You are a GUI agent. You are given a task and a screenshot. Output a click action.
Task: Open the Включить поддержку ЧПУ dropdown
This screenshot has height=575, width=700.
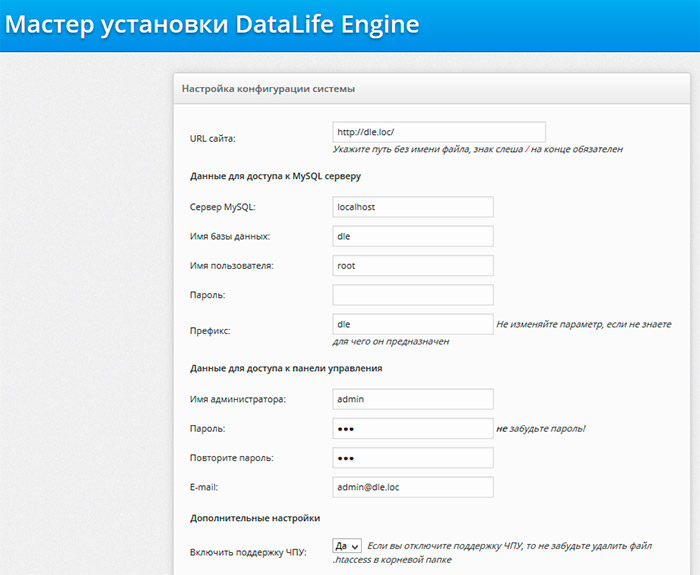(347, 546)
